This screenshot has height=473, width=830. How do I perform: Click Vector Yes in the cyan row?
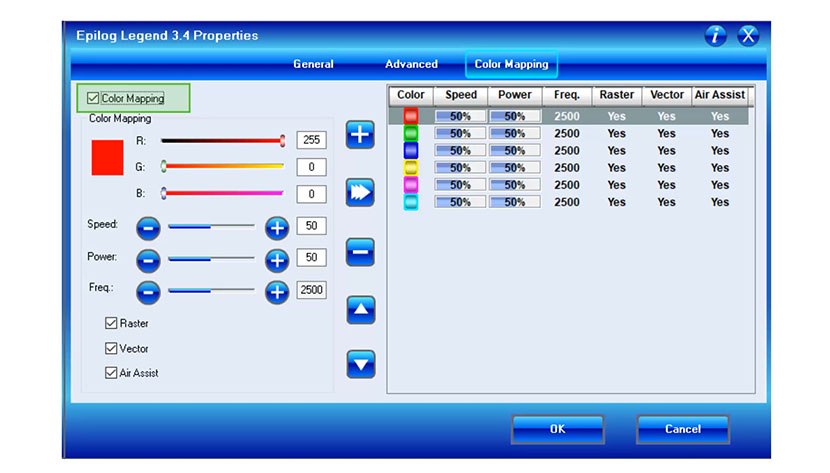(x=666, y=202)
